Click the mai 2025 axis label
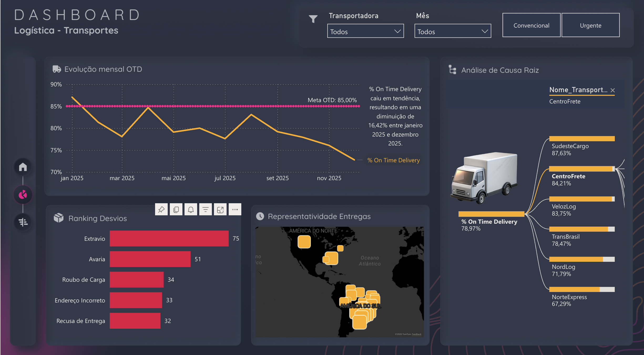 coord(173,178)
